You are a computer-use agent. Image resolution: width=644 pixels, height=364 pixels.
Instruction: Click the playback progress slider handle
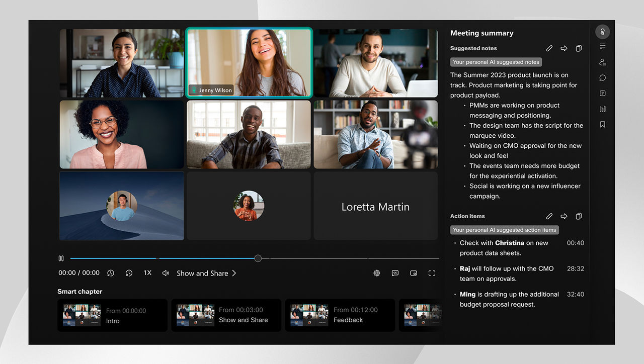coord(258,258)
